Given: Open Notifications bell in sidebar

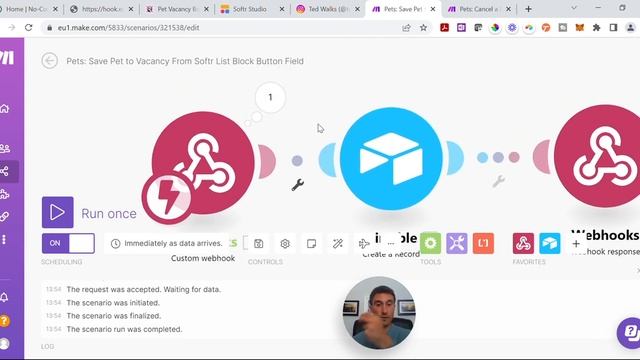Looking at the screenshot, I should [4, 297].
